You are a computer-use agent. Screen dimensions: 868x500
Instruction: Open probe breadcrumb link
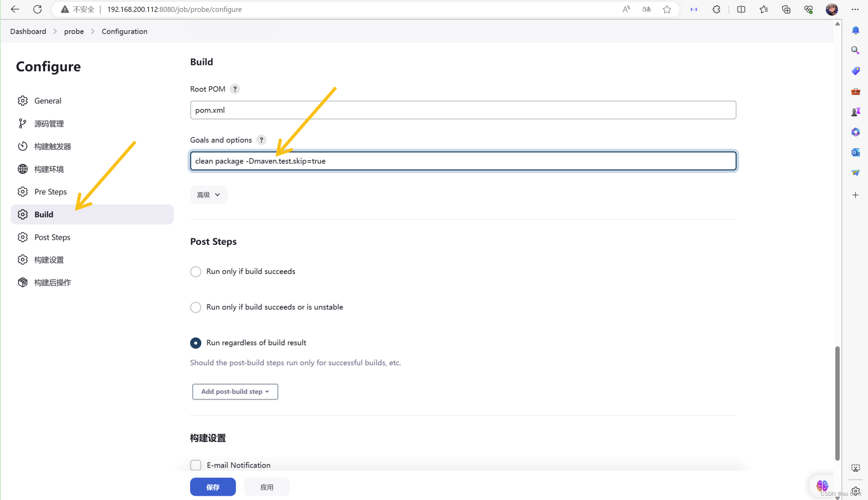point(74,31)
